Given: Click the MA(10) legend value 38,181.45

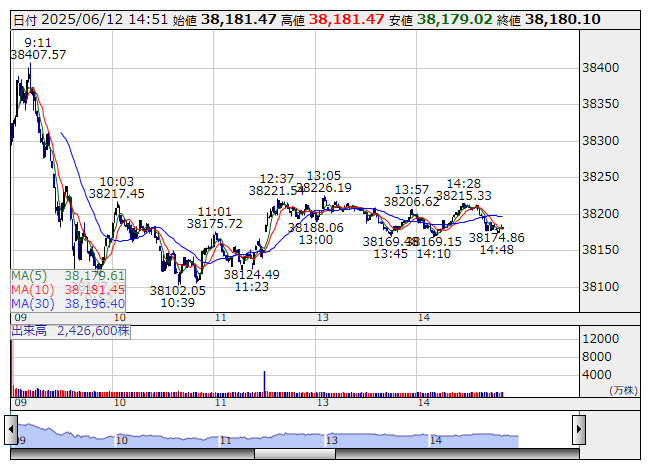Looking at the screenshot, I should tap(95, 290).
